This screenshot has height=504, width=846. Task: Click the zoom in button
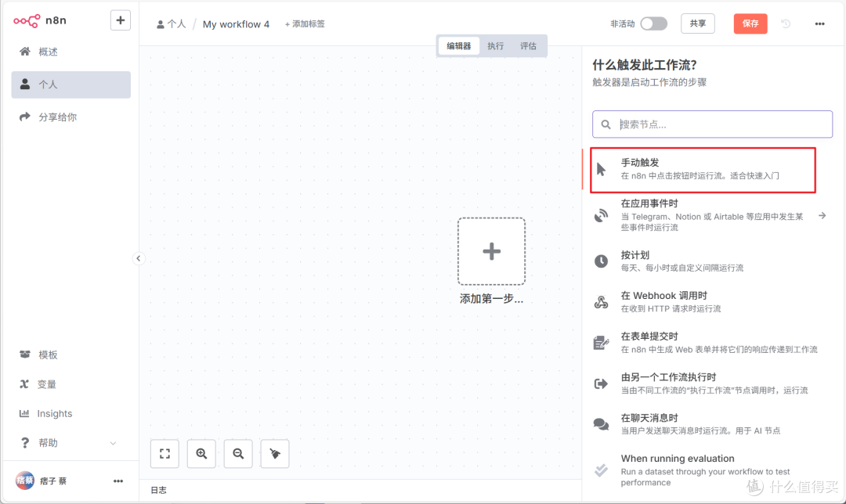pos(201,454)
